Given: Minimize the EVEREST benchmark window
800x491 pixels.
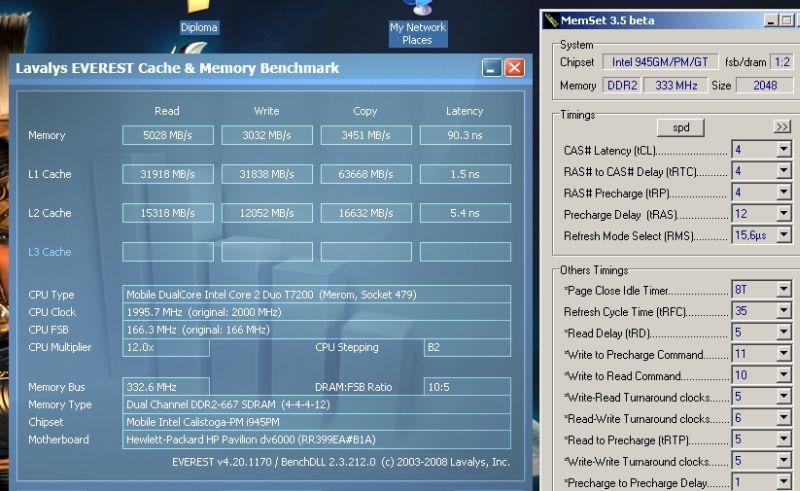Looking at the screenshot, I should point(492,68).
